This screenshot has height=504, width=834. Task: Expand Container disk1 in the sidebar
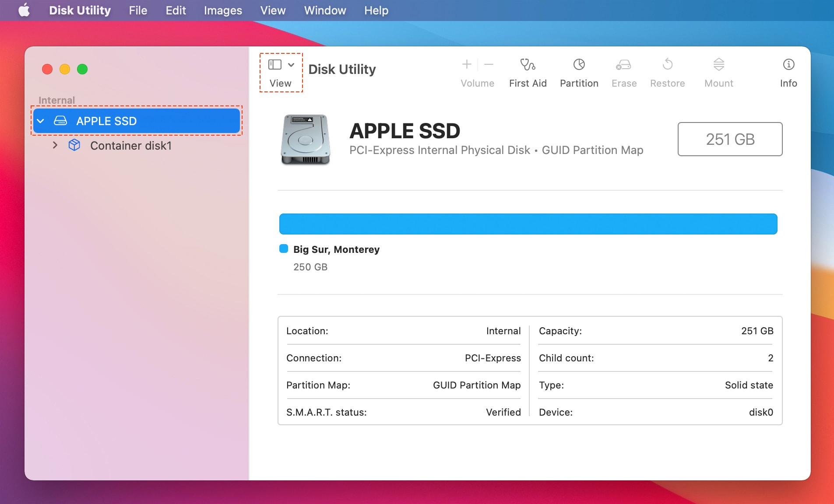click(x=55, y=145)
